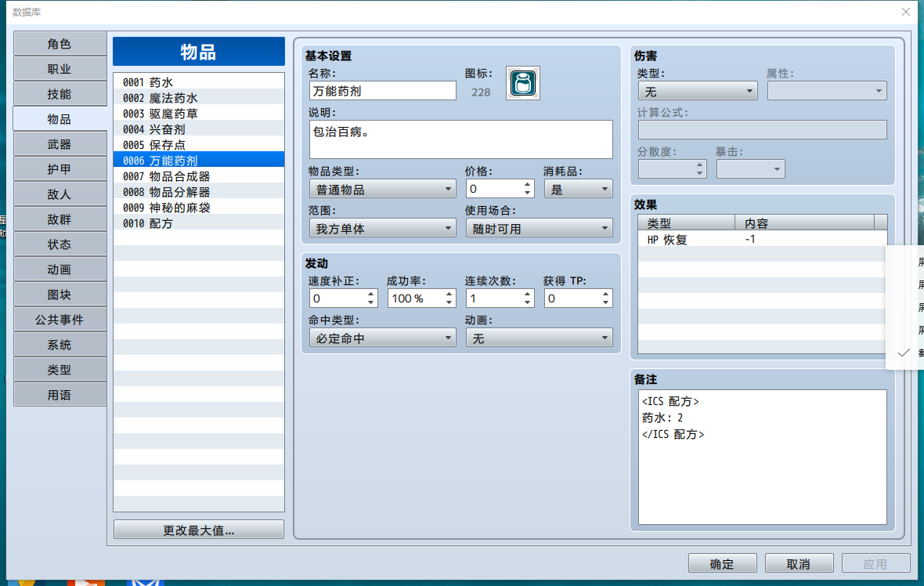Switch to the 职业 tab
This screenshot has width=924, height=586.
tap(60, 69)
